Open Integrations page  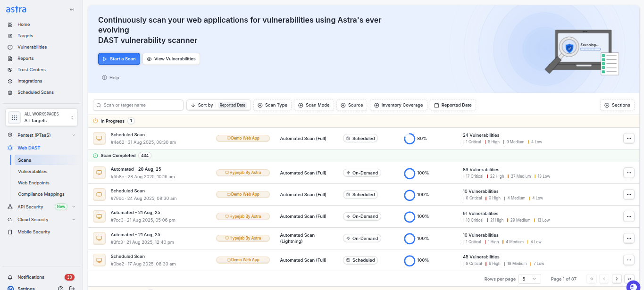coord(30,81)
